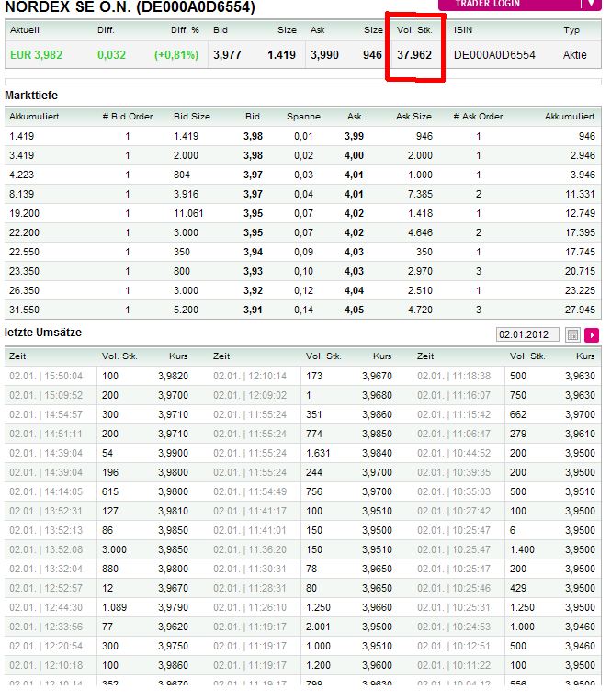Click bid price 3,91 in market depth

click(253, 310)
